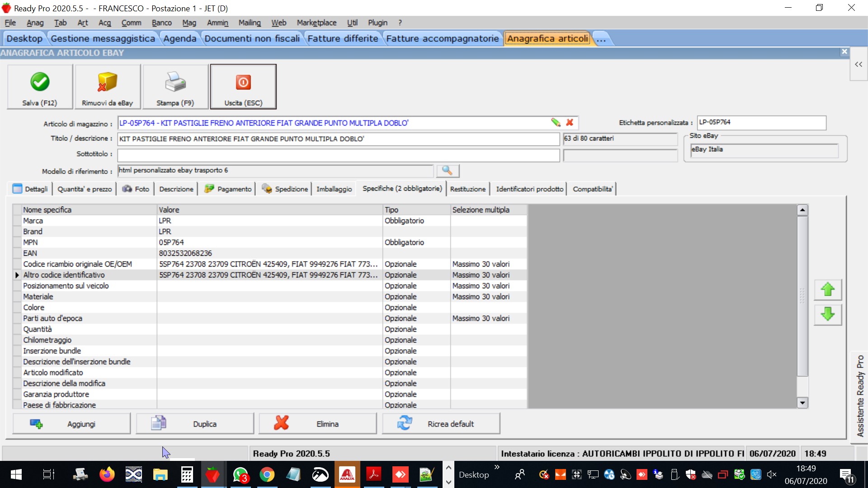The height and width of the screenshot is (488, 868).
Task: Click the Sito eBay field showing eBay Italia
Action: pos(764,150)
